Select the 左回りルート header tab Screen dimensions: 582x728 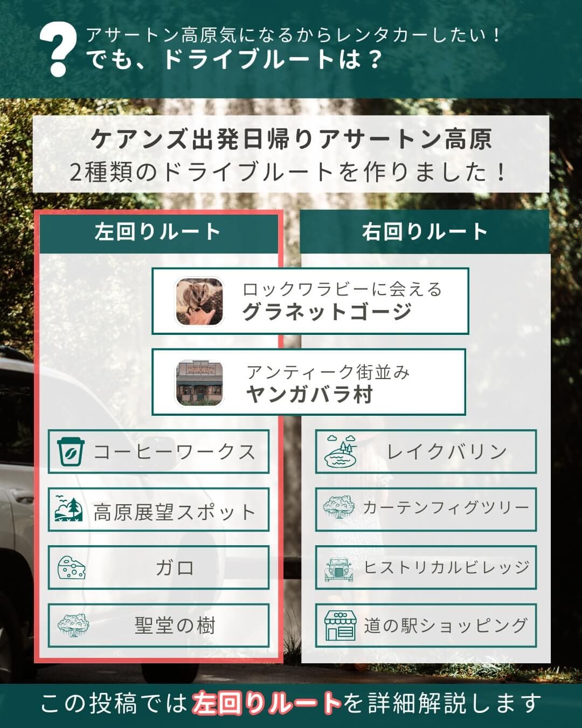(x=158, y=232)
